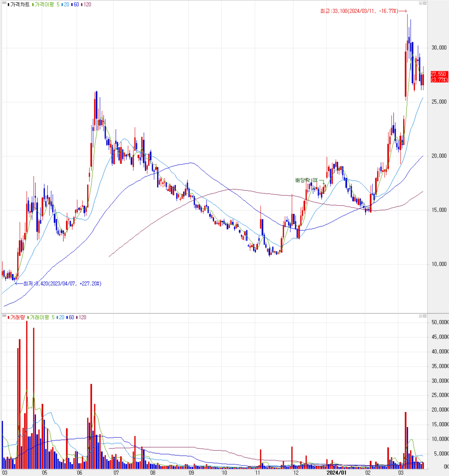Image resolution: width=449 pixels, height=476 pixels.
Task: Click the 11 month label on date axis
Action: click(257, 473)
